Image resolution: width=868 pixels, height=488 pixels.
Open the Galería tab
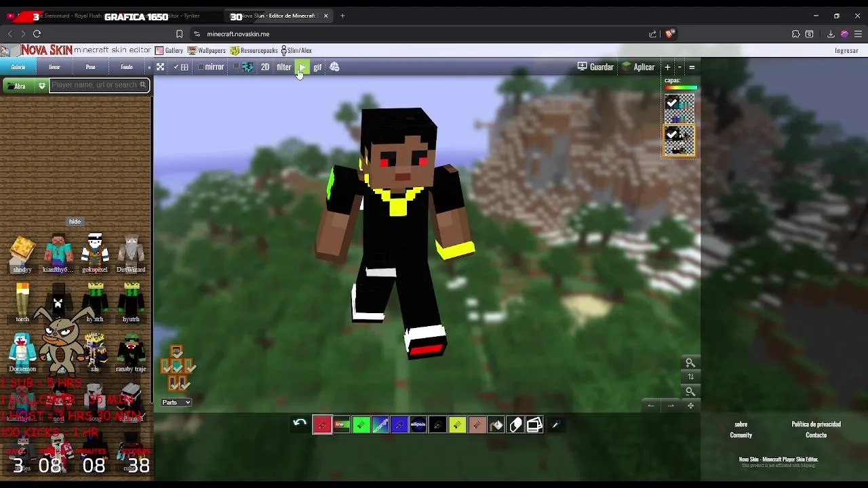[x=18, y=67]
